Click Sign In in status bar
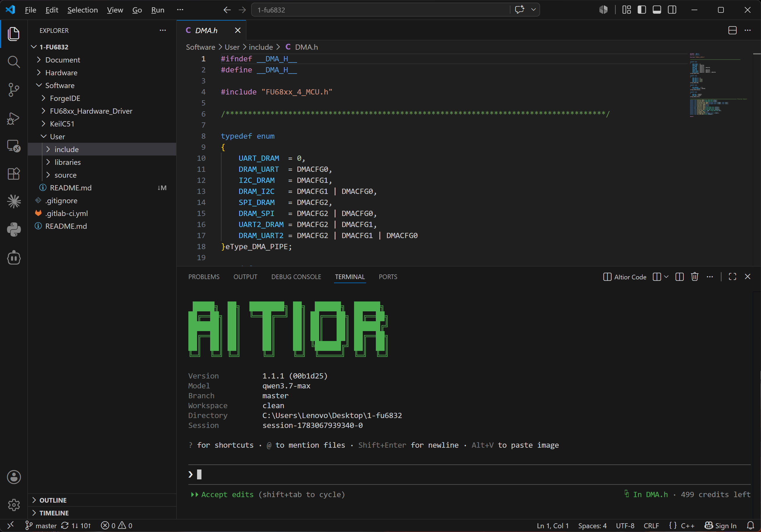The image size is (761, 532). 721,526
